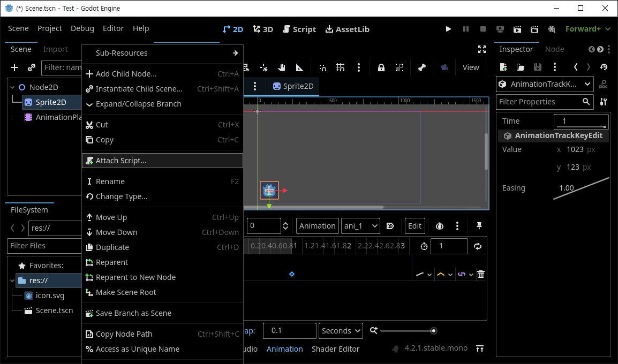
Task: Click the autoplay on load icon beside ani_1
Action: coord(390,226)
